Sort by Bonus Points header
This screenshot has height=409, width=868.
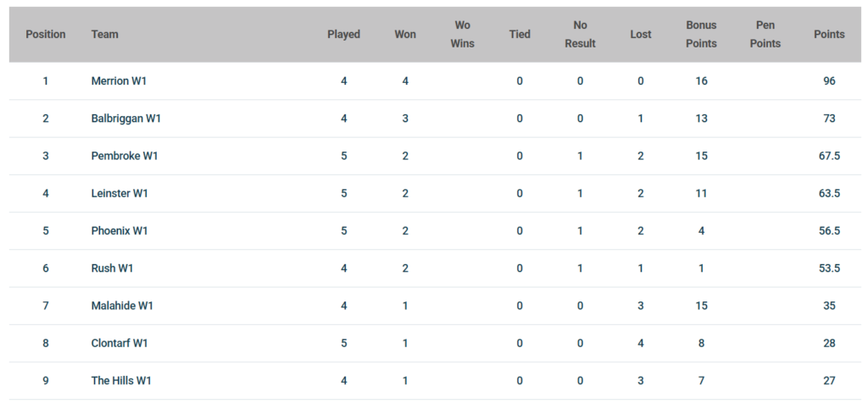pyautogui.click(x=701, y=34)
